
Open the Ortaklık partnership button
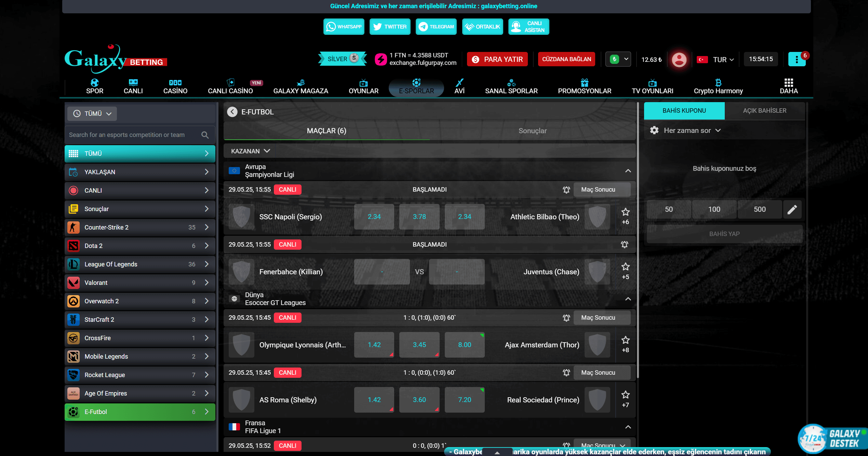(482, 27)
